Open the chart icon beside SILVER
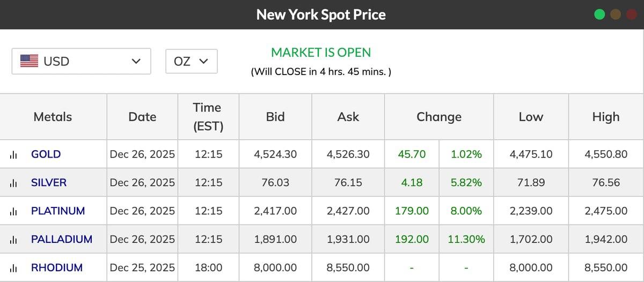The width and height of the screenshot is (644, 282). point(13,183)
